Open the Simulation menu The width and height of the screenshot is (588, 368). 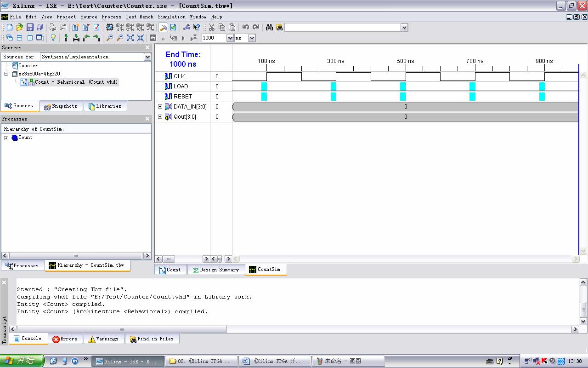click(x=172, y=17)
